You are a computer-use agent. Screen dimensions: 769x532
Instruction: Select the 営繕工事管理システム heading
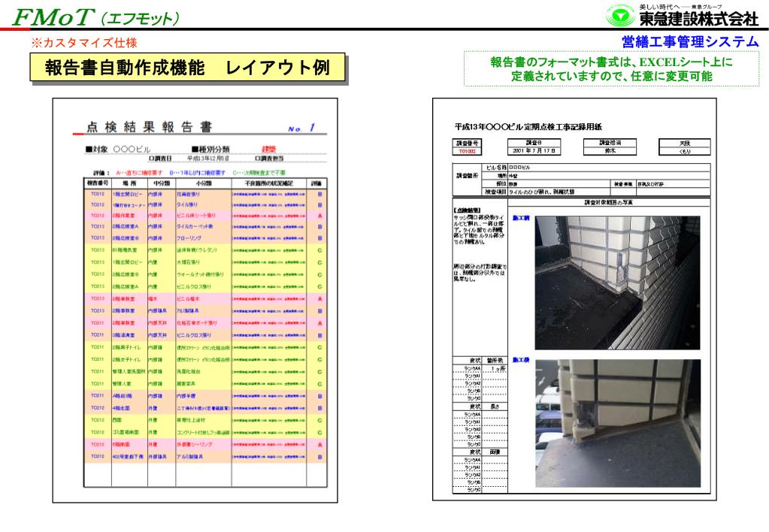[690, 41]
